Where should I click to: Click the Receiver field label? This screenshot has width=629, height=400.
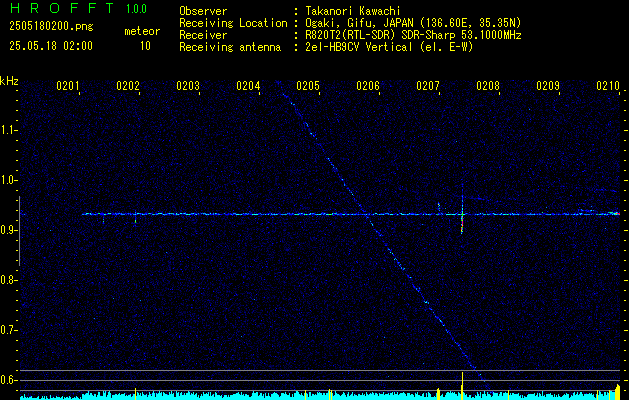[x=203, y=35]
